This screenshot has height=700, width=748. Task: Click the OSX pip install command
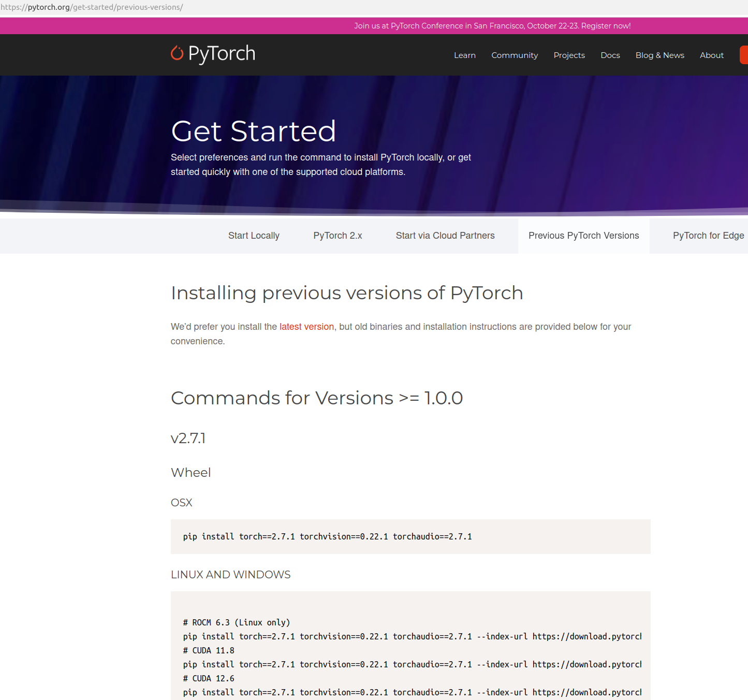click(327, 536)
